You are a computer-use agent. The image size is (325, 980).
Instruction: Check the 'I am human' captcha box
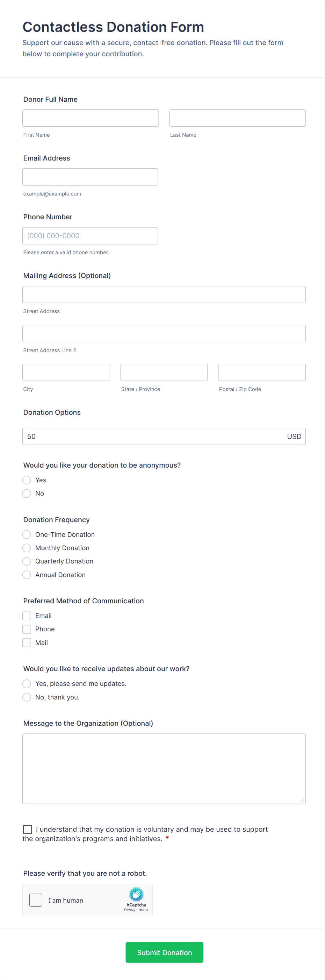(36, 900)
